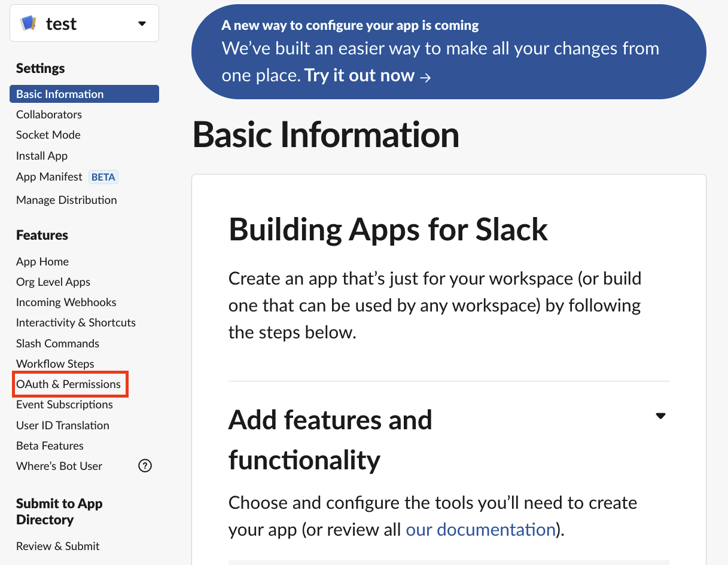Image resolution: width=728 pixels, height=565 pixels.
Task: Open Workflow Steps feature page
Action: click(x=55, y=364)
